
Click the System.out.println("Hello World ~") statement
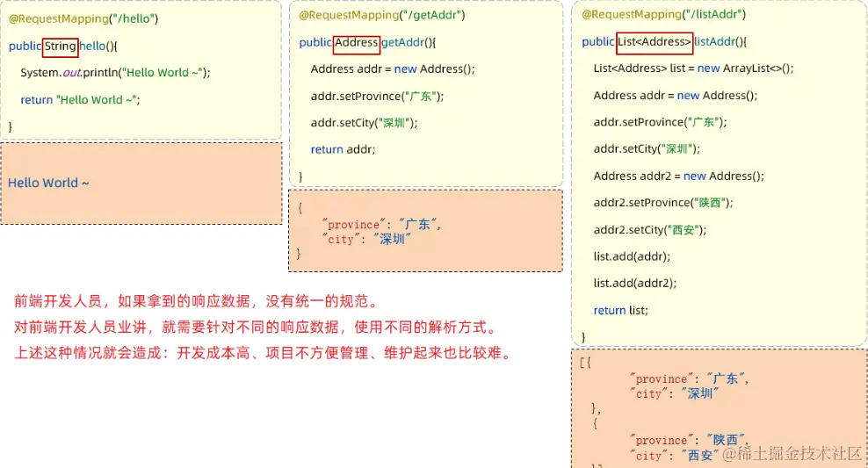click(x=115, y=73)
